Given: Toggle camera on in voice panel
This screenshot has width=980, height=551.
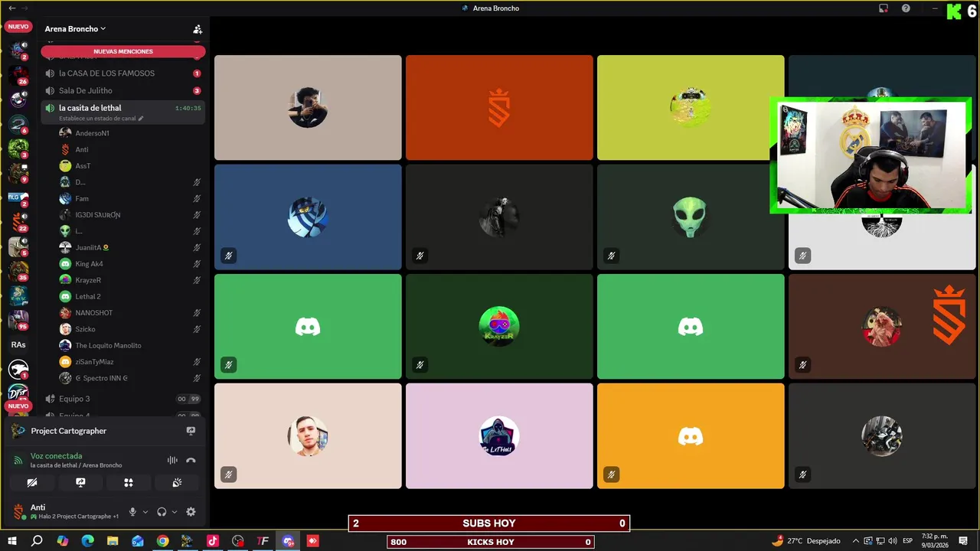Looking at the screenshot, I should coord(32,483).
